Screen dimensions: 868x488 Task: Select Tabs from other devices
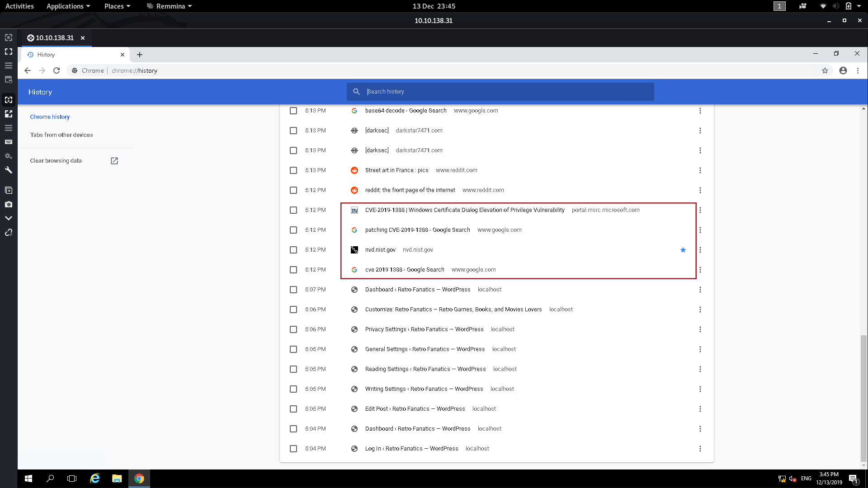[61, 135]
